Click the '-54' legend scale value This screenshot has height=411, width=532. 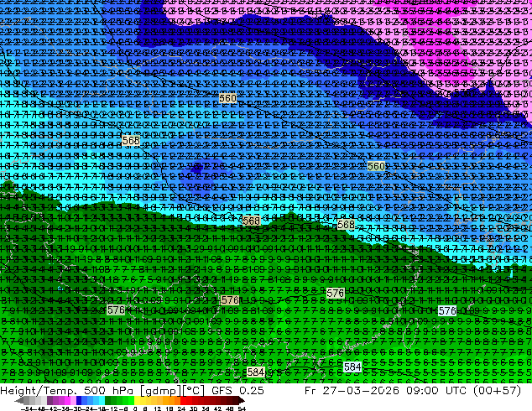[x=29, y=408]
